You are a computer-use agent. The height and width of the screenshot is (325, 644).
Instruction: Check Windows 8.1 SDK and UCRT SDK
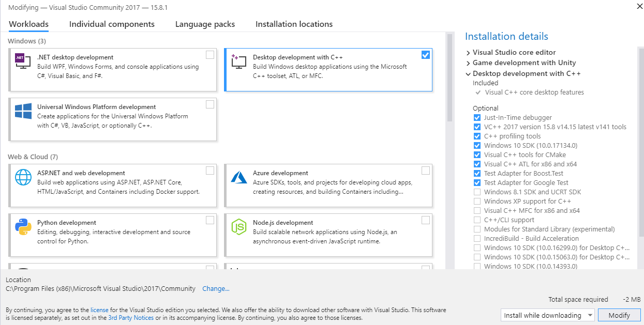(477, 192)
